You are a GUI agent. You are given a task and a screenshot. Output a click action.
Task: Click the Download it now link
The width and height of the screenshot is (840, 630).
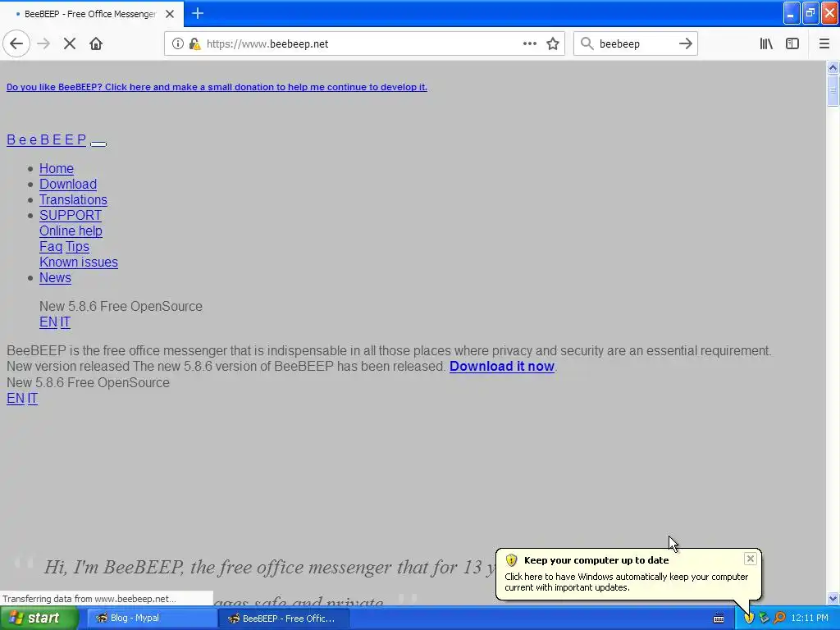point(501,367)
